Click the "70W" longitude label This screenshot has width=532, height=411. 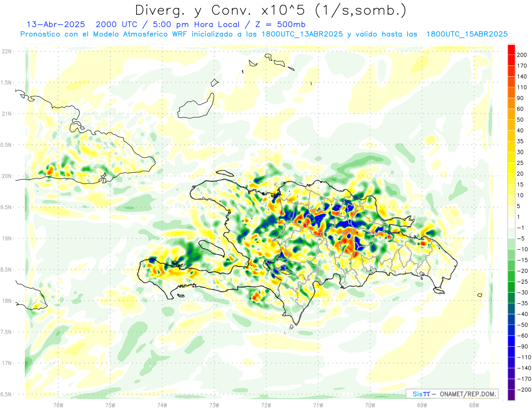tap(370, 405)
